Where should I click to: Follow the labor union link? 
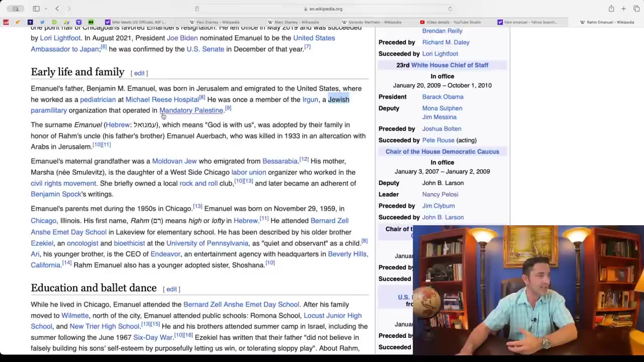click(x=249, y=172)
